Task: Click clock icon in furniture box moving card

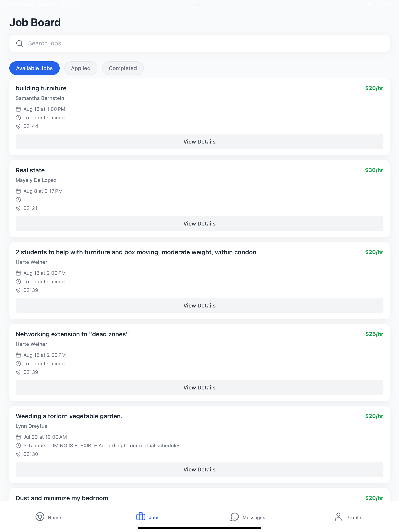Action: point(18,282)
